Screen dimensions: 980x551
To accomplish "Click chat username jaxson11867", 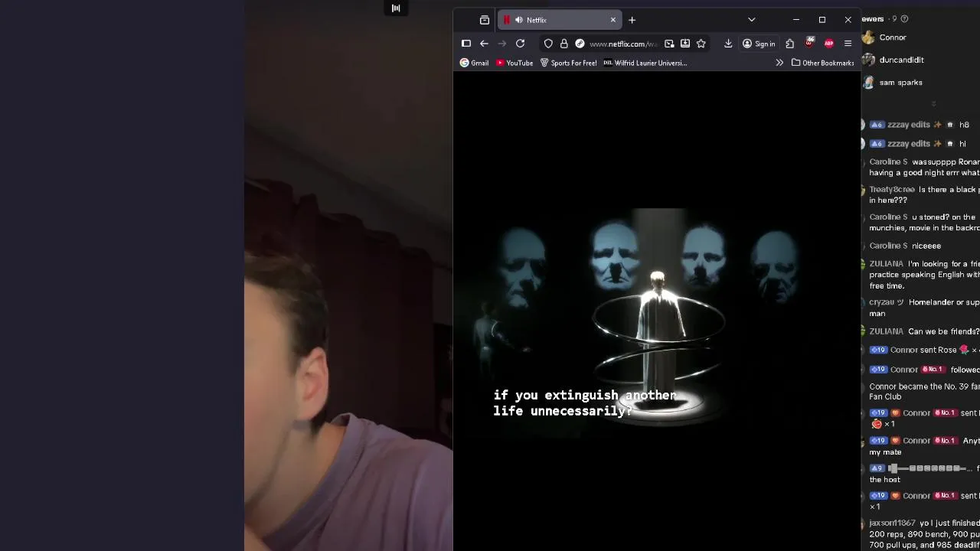I will click(892, 523).
